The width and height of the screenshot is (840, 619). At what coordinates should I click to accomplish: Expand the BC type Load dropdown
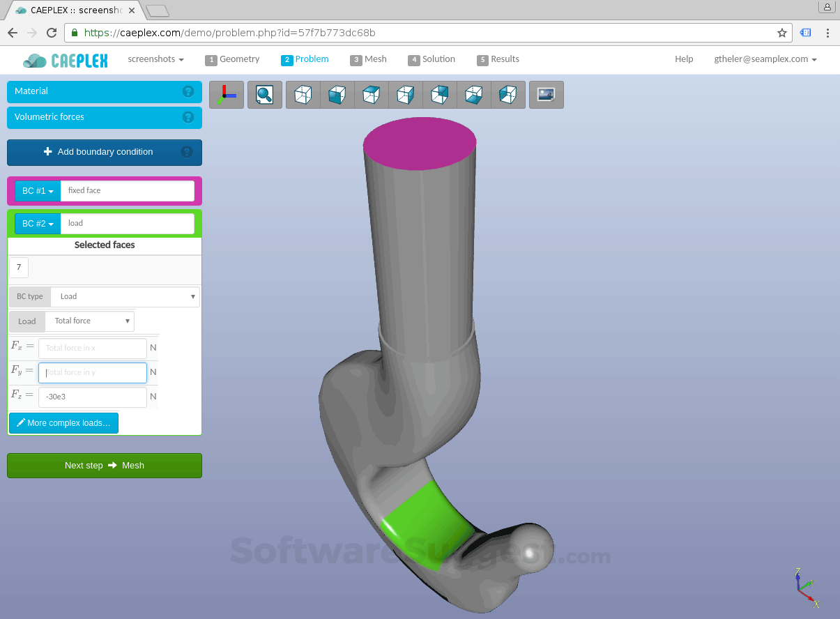[x=125, y=296]
